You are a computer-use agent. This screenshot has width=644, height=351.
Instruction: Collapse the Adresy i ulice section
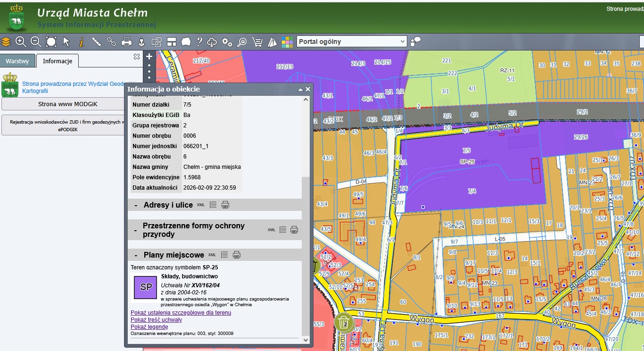point(136,205)
